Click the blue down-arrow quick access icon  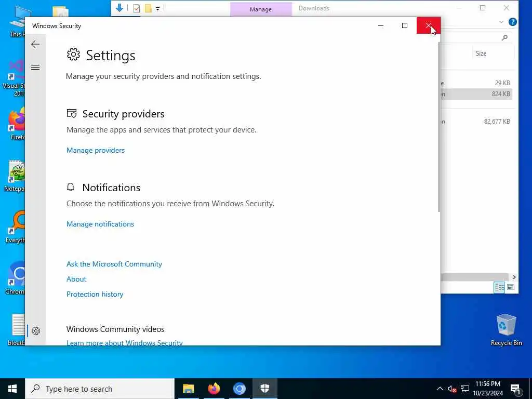pos(119,8)
